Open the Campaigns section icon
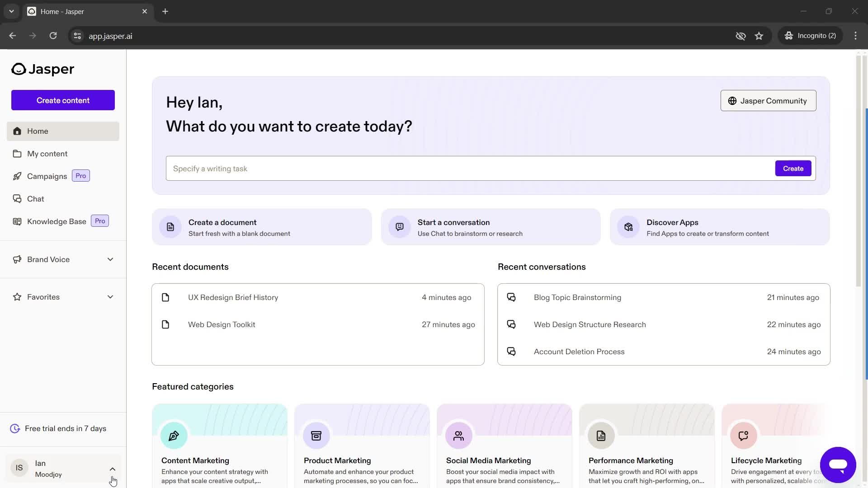The height and width of the screenshot is (488, 868). 16,176
